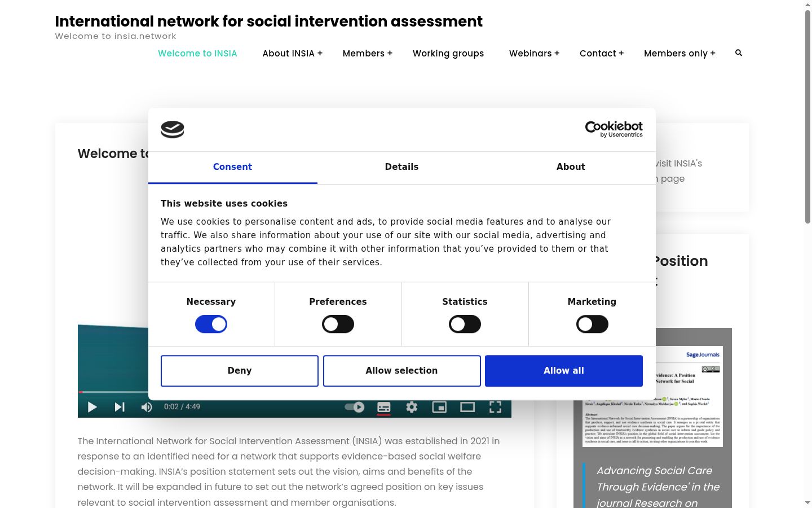This screenshot has height=508, width=812.
Task: Skip to next video with next button
Action: click(120, 407)
